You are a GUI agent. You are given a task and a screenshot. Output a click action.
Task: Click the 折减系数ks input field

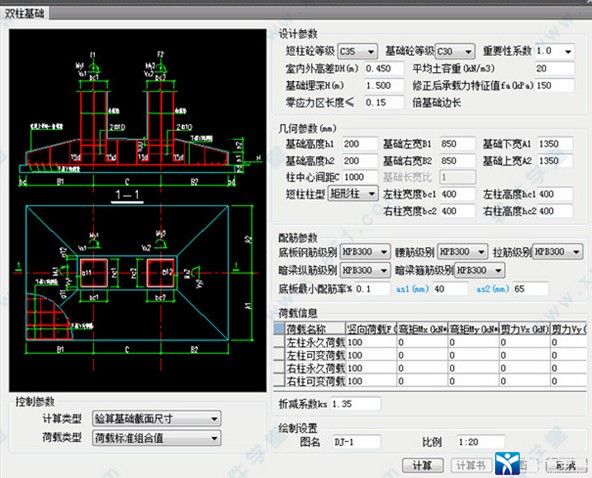click(356, 404)
